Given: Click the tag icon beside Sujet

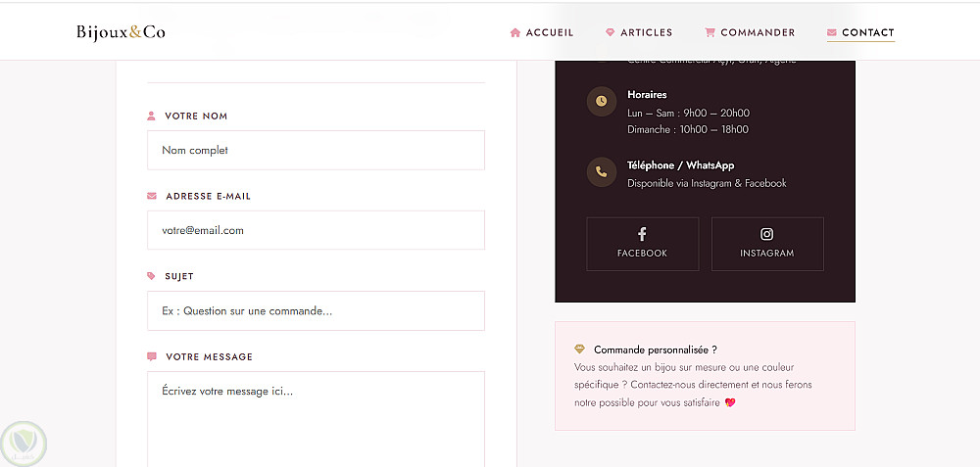Looking at the screenshot, I should click(x=151, y=276).
